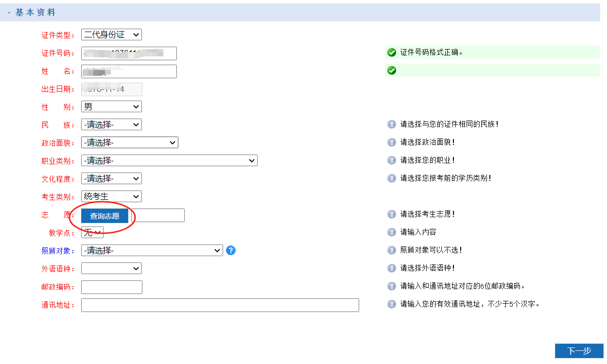Expand the 文化程度 dropdown
Screen dimensions: 607x364
111,178
